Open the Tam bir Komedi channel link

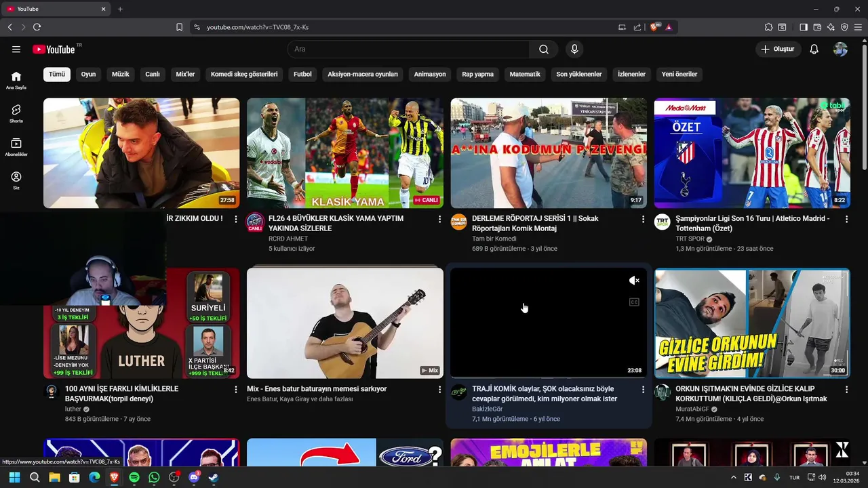coord(494,239)
